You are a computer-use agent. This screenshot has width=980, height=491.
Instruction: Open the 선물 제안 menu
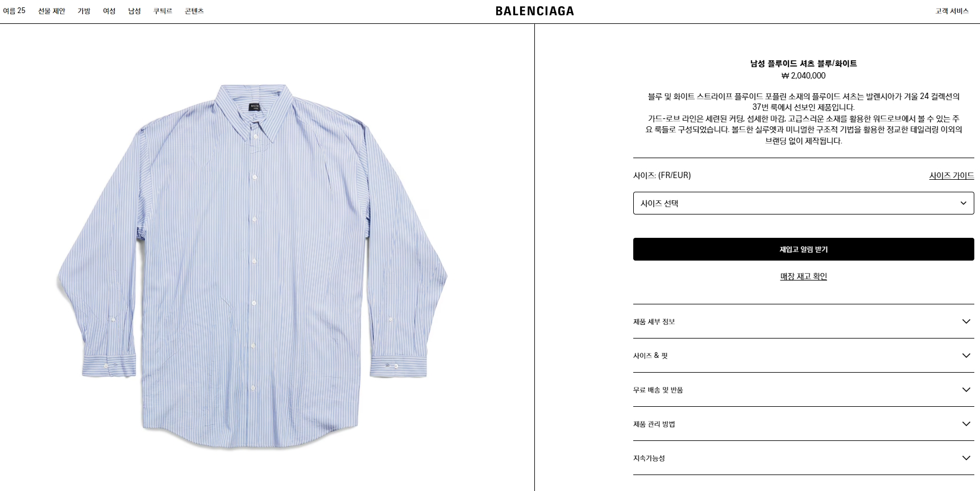tap(52, 11)
